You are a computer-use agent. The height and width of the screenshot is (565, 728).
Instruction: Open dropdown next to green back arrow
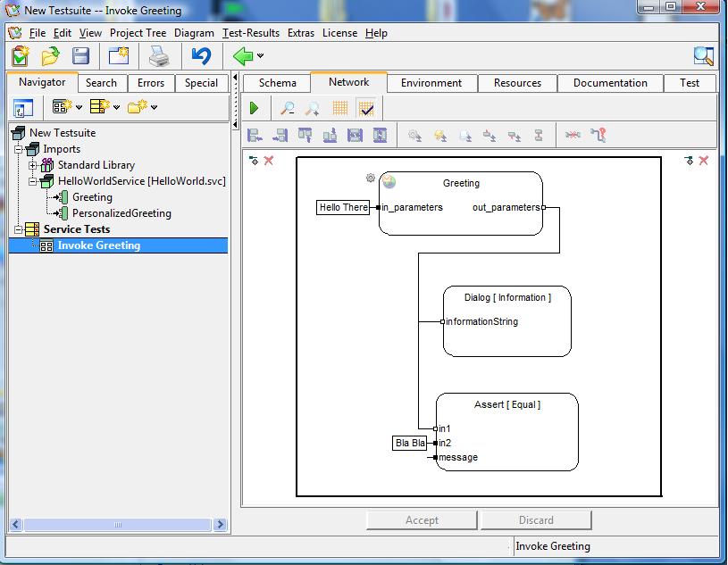click(x=261, y=56)
